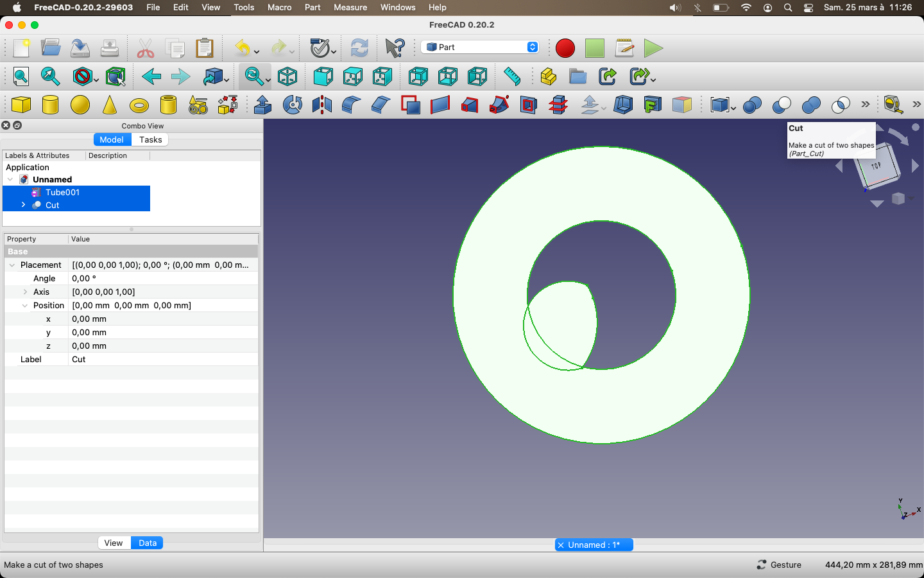The width and height of the screenshot is (924, 578).
Task: Click the Refresh recompute icon
Action: pyautogui.click(x=359, y=48)
